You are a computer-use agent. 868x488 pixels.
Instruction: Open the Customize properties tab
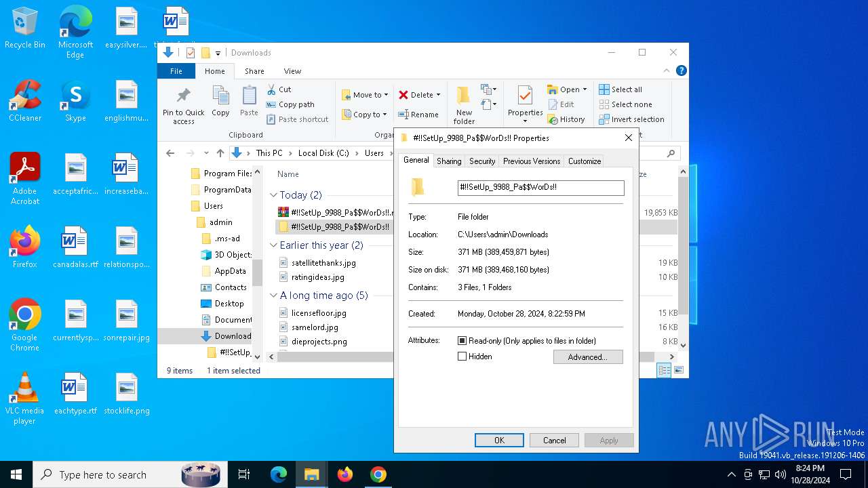click(585, 161)
